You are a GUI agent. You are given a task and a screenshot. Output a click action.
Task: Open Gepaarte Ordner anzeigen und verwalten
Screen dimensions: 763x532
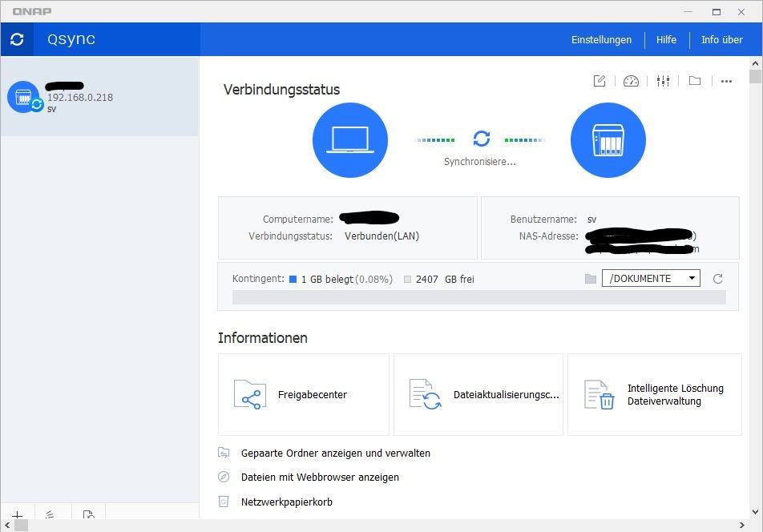coord(336,453)
